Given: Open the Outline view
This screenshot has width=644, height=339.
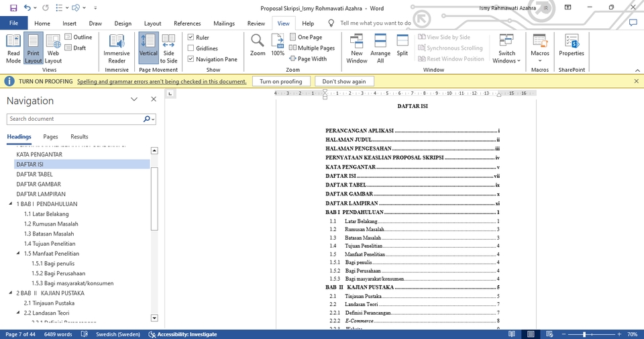Looking at the screenshot, I should tap(78, 37).
